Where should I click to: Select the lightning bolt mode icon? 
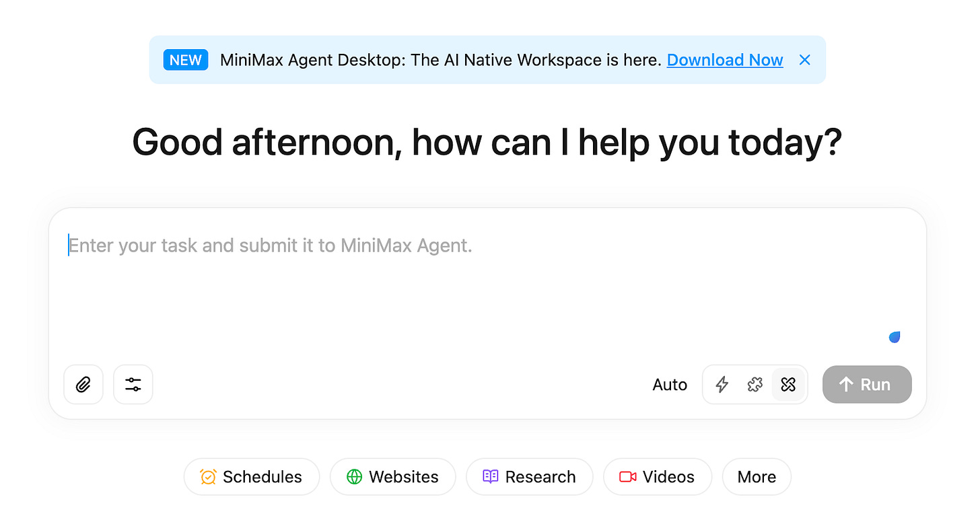tap(722, 385)
